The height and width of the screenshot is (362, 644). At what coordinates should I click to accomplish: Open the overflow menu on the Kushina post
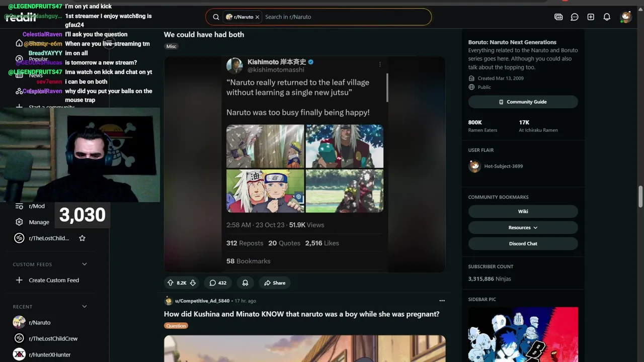coord(442,301)
